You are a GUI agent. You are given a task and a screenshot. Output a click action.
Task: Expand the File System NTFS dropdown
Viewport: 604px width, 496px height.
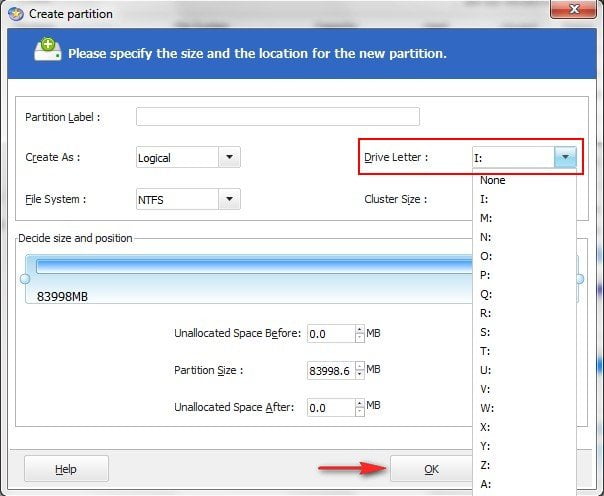[x=229, y=199]
